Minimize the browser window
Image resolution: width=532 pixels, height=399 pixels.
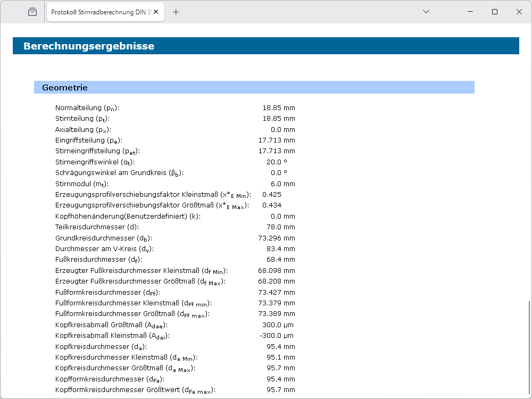point(470,12)
